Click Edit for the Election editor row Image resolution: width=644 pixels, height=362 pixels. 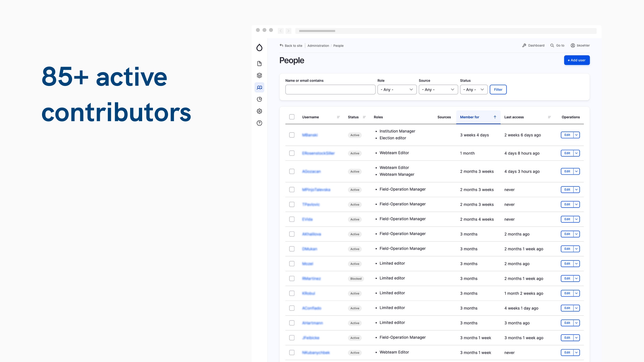[567, 135]
